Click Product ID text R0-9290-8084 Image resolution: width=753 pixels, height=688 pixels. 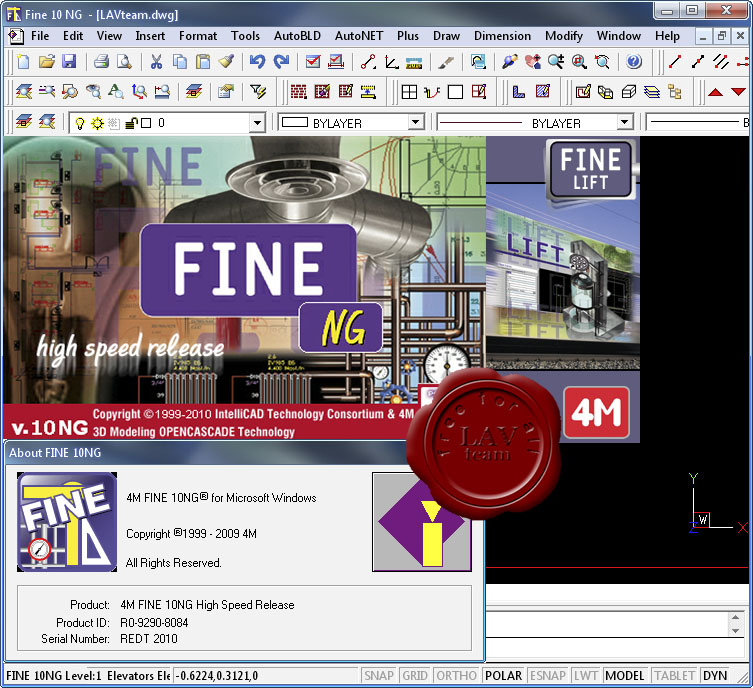point(154,623)
